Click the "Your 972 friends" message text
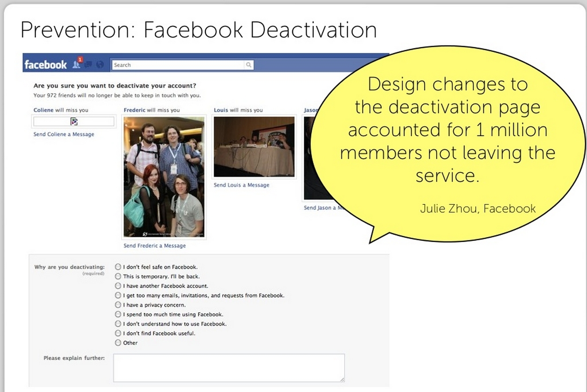 pyautogui.click(x=117, y=95)
